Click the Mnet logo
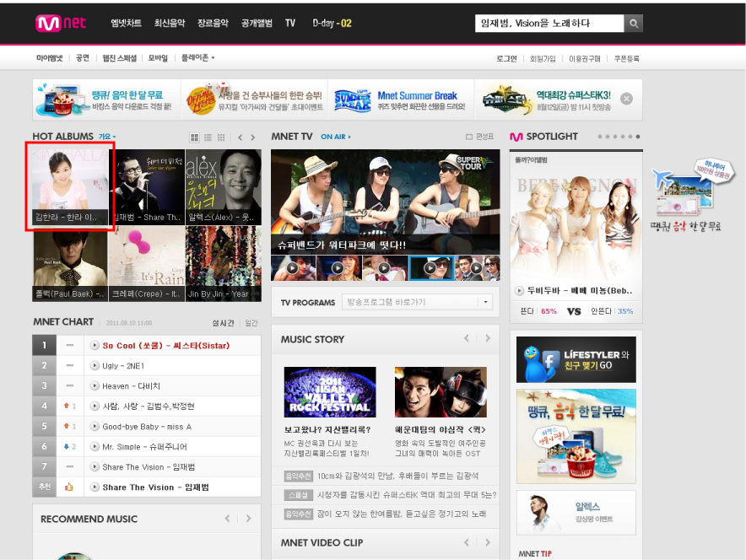Viewport: 746px width, 560px height. pyautogui.click(x=61, y=23)
